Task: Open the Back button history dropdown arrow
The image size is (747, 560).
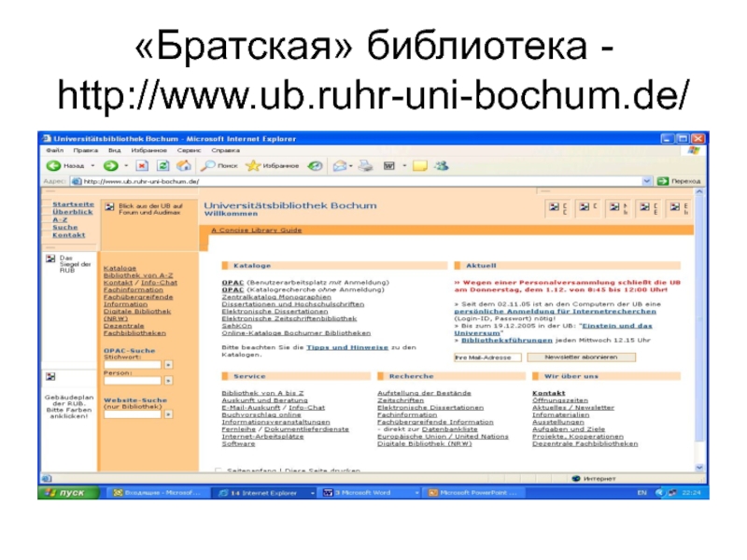Action: pyautogui.click(x=93, y=165)
